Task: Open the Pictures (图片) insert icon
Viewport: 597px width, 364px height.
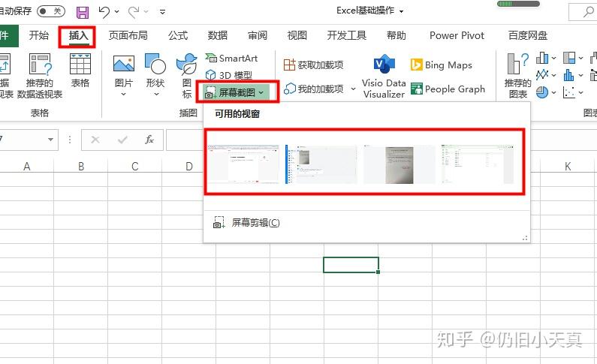Action: 124,75
